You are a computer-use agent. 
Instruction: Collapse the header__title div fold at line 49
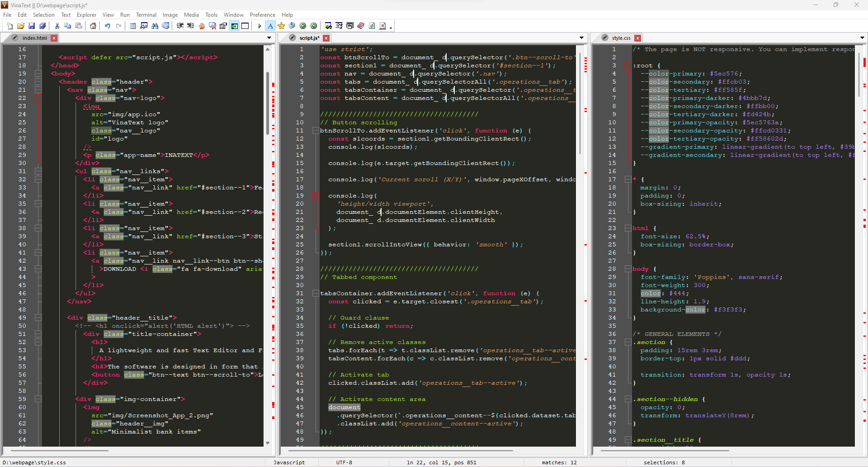point(38,318)
